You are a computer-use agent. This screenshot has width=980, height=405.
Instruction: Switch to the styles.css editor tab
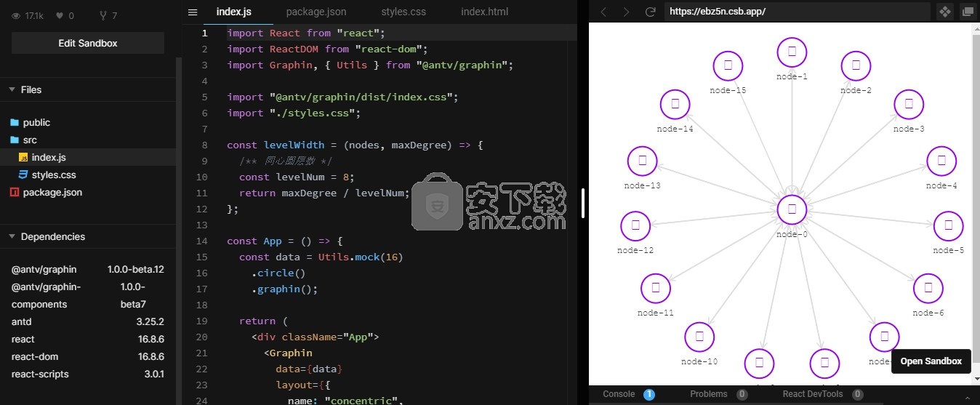tap(403, 12)
